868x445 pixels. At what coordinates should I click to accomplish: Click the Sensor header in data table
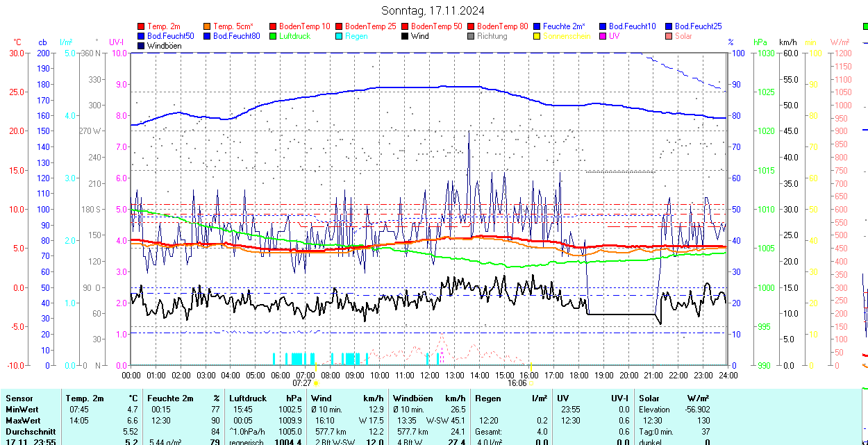click(x=19, y=398)
